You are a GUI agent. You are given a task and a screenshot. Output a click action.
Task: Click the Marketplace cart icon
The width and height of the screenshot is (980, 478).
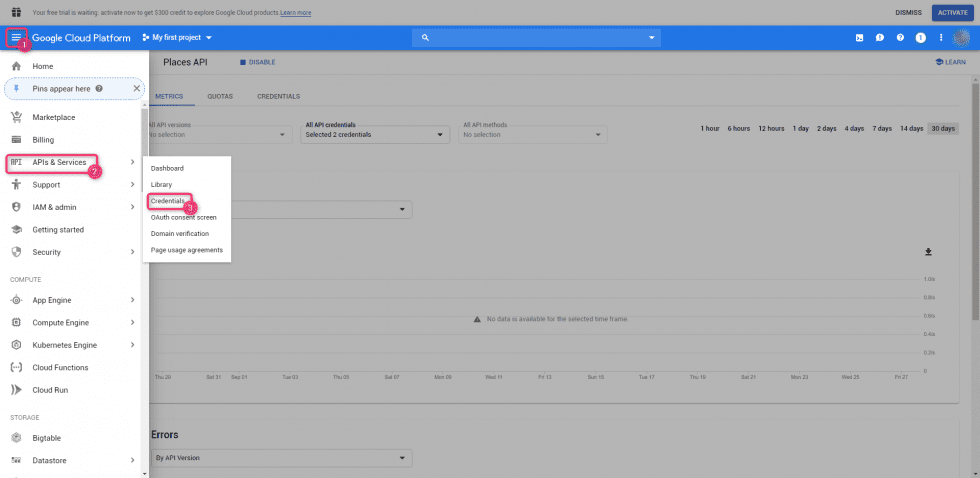[17, 117]
